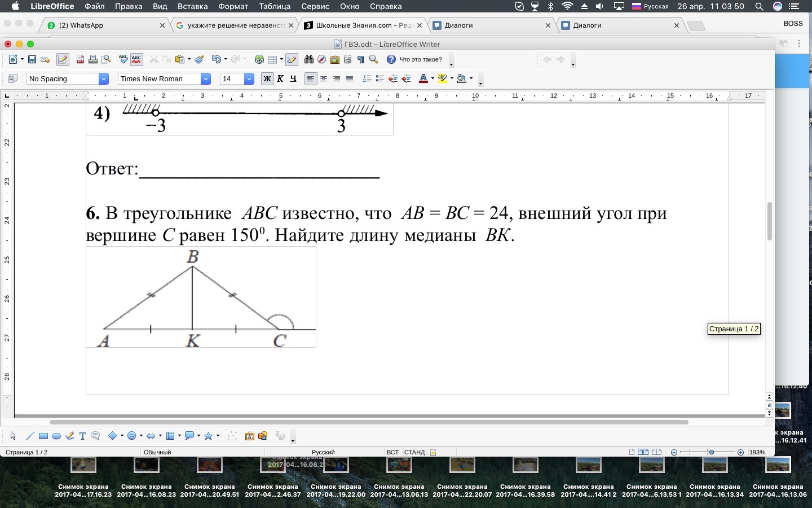The height and width of the screenshot is (508, 812).
Task: Click the zoom in plus button
Action: click(x=740, y=452)
